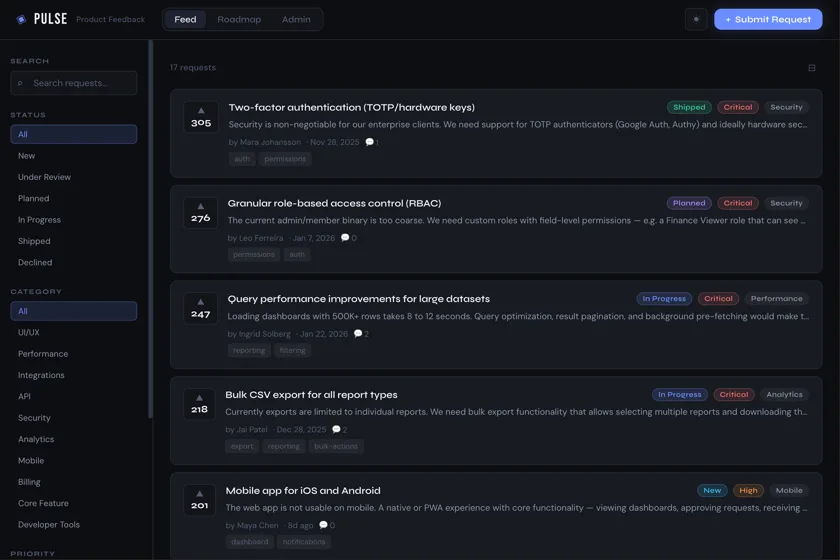Click the Critical badge on Bulk CSV export card
840x560 pixels.
(733, 394)
